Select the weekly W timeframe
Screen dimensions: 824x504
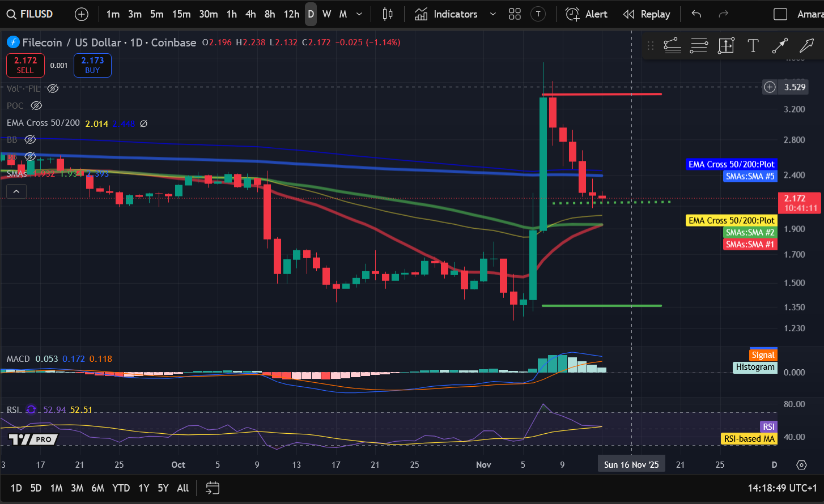[327, 14]
